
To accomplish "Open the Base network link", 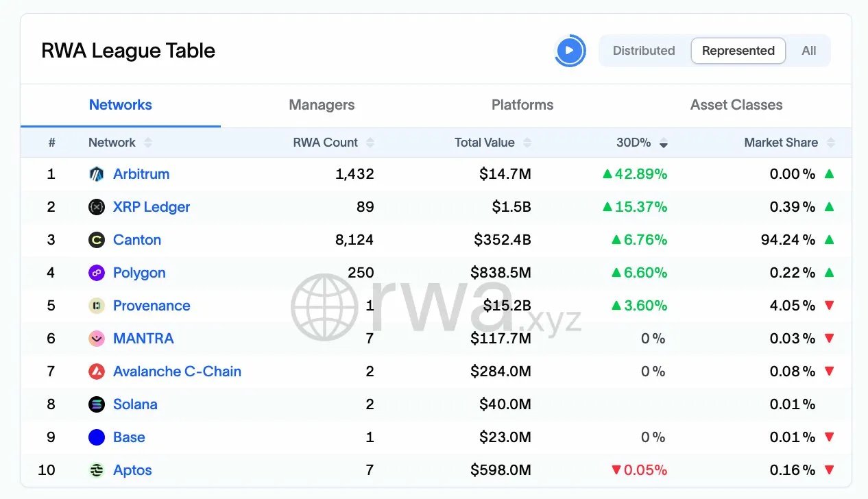I will click(129, 437).
